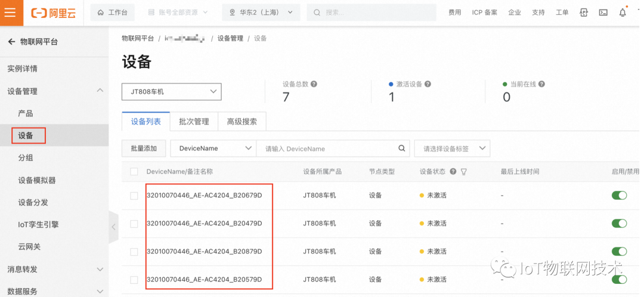Click the Alibaba Cloud logo

54,13
